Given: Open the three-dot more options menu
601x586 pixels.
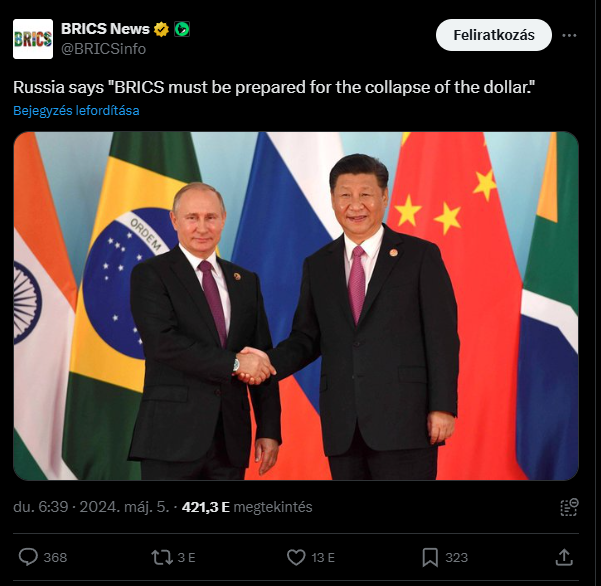Looking at the screenshot, I should click(x=569, y=35).
